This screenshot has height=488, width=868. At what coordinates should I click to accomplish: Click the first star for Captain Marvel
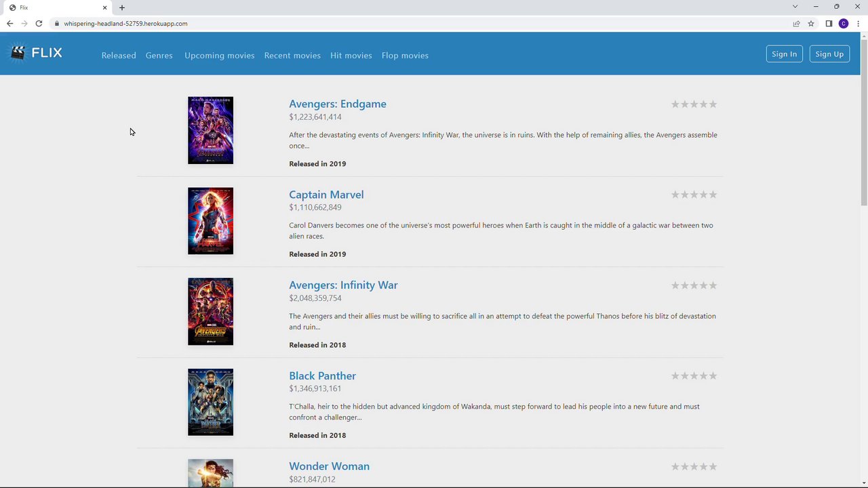click(675, 195)
